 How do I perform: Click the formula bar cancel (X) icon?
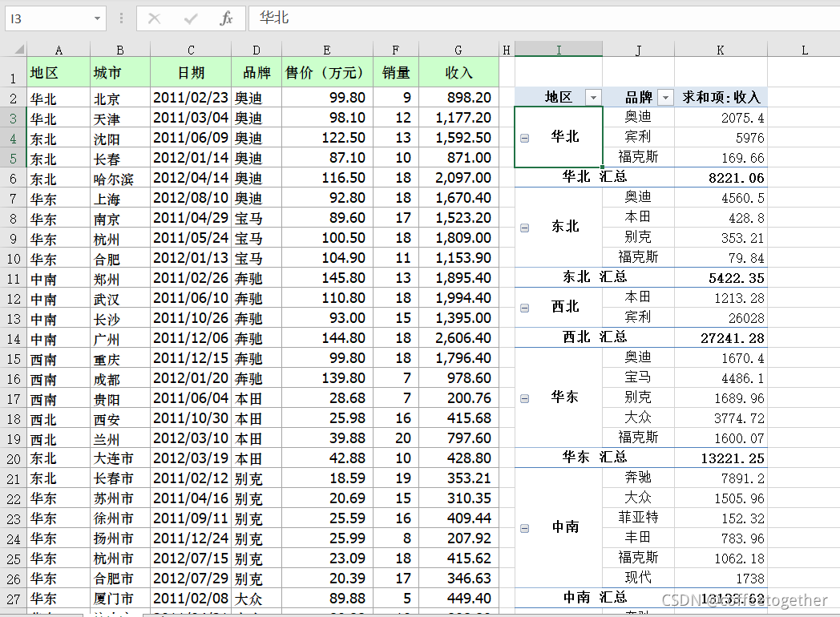[x=154, y=18]
